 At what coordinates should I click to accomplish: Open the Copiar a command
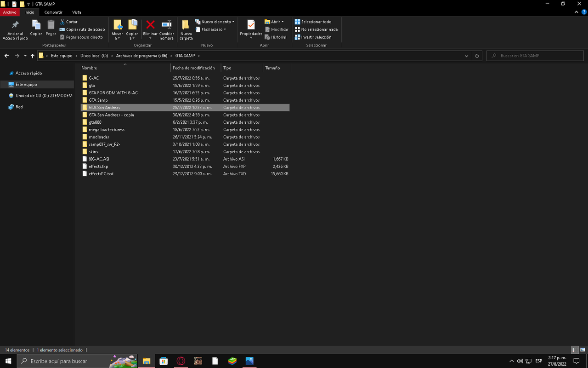point(132,30)
